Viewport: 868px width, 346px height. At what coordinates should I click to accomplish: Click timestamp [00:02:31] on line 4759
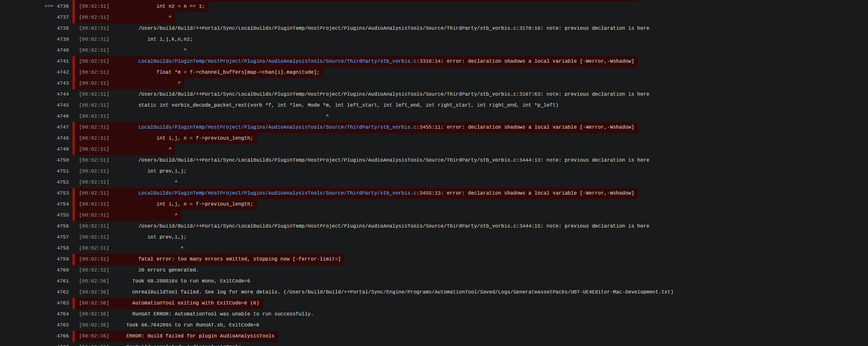tap(94, 259)
